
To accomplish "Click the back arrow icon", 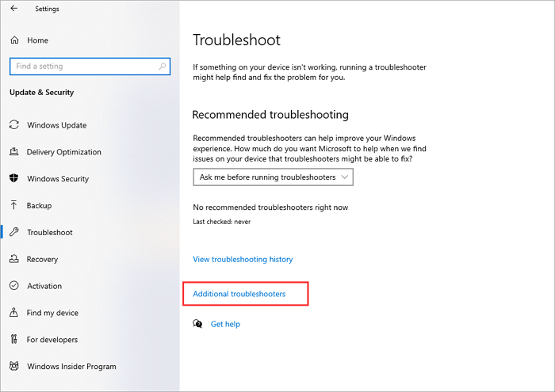I will 14,9.
